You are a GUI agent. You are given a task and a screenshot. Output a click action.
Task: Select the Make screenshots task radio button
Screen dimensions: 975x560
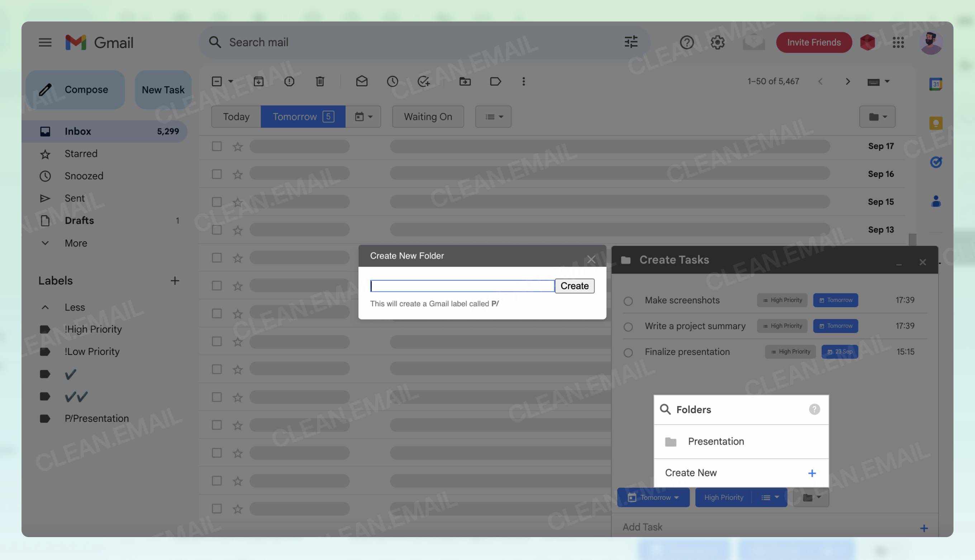pos(628,300)
